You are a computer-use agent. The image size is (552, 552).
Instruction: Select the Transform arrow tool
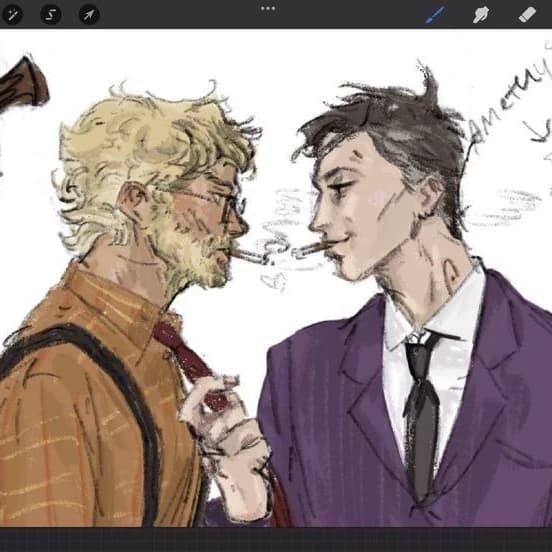[89, 15]
